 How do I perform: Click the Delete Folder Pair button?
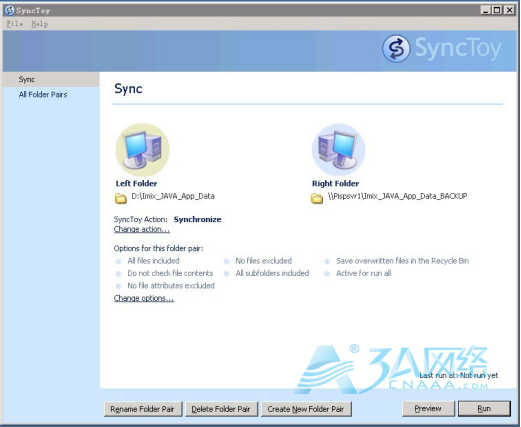click(221, 409)
